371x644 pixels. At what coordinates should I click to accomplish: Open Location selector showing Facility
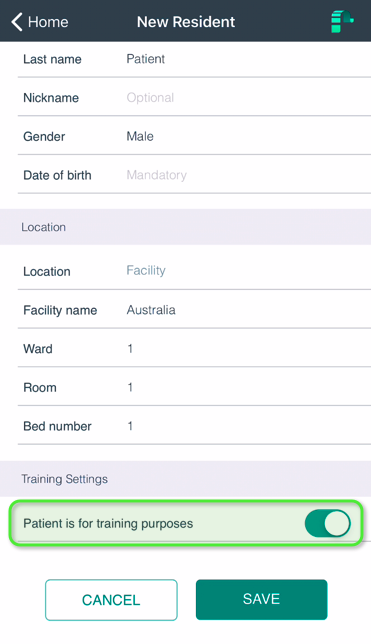[194, 271]
